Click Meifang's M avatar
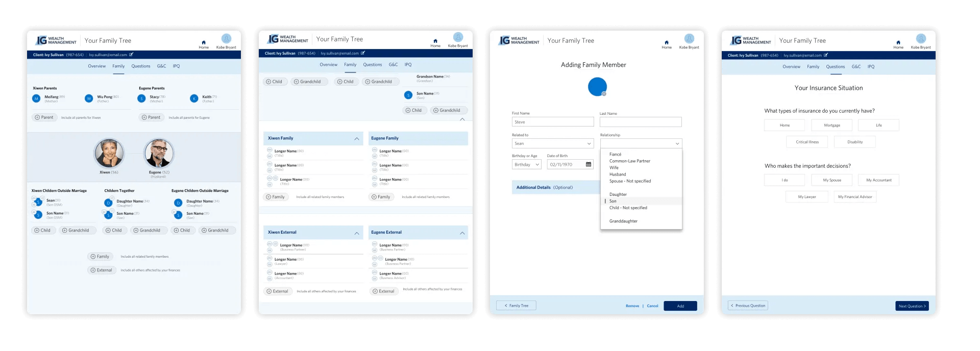The width and height of the screenshot is (980, 351). pos(36,98)
